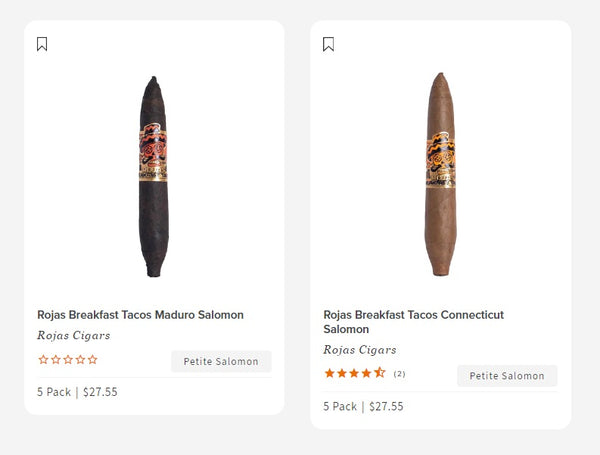View the (2) reviews count

pos(399,374)
